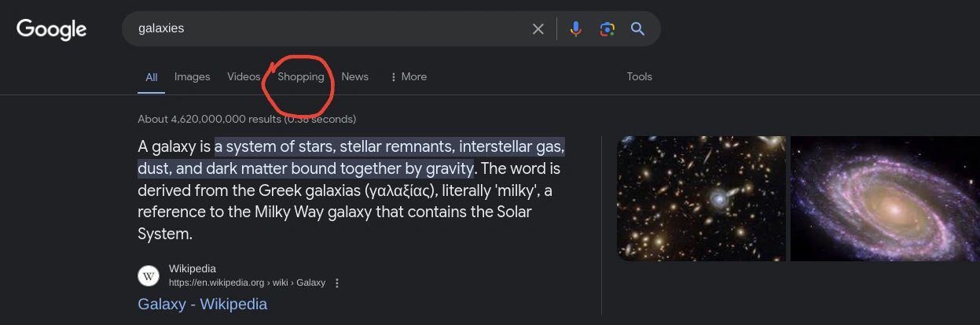
Task: Go to the News tab
Action: [x=354, y=76]
